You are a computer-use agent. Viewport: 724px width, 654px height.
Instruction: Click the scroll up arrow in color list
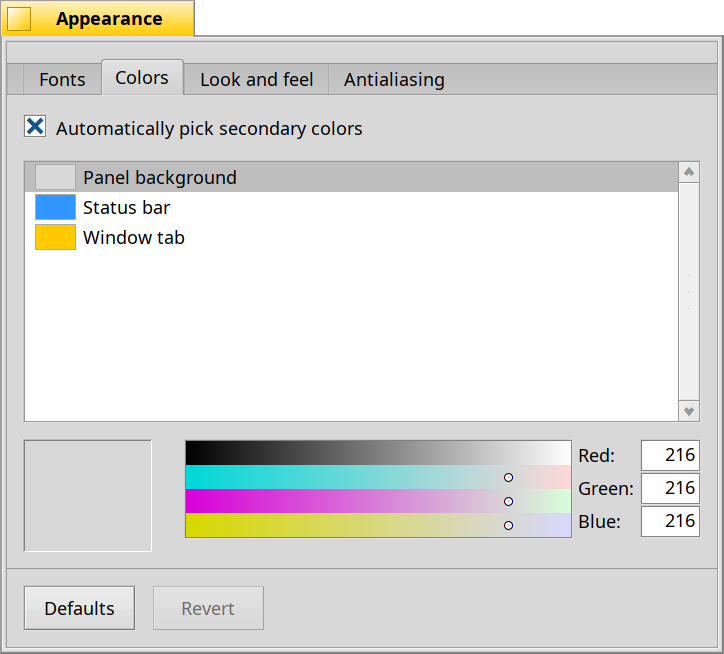(x=689, y=172)
